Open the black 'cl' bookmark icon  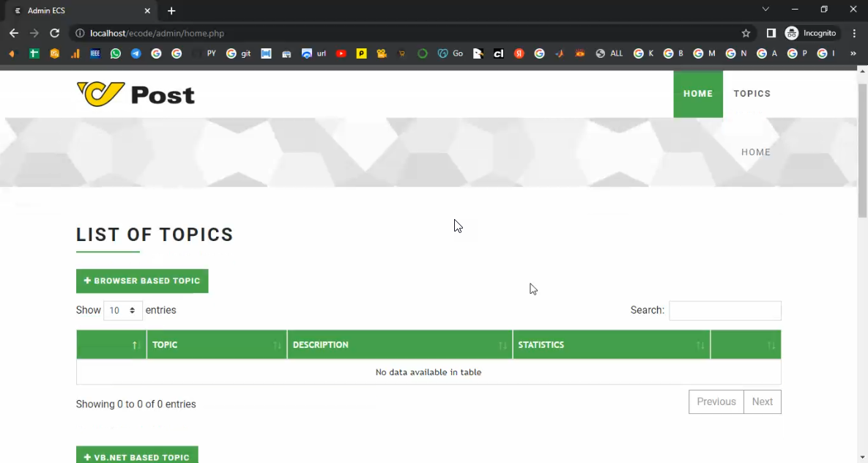[499, 53]
